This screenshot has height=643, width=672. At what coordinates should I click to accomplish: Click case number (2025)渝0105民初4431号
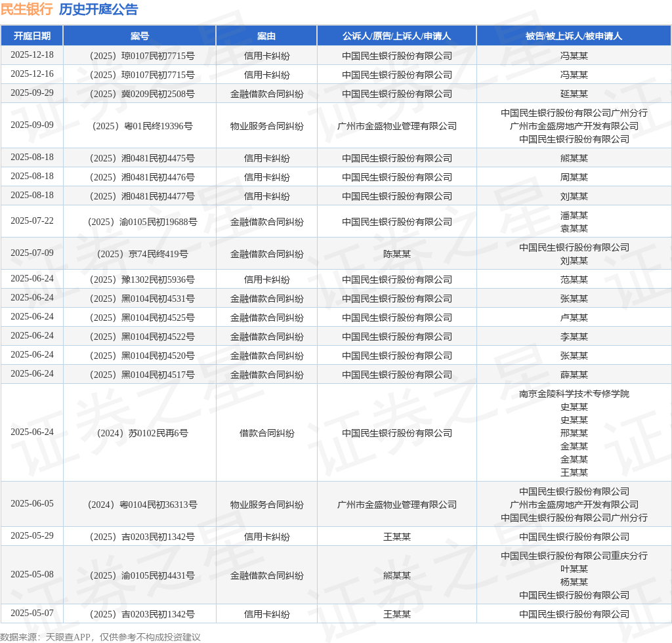[142, 575]
